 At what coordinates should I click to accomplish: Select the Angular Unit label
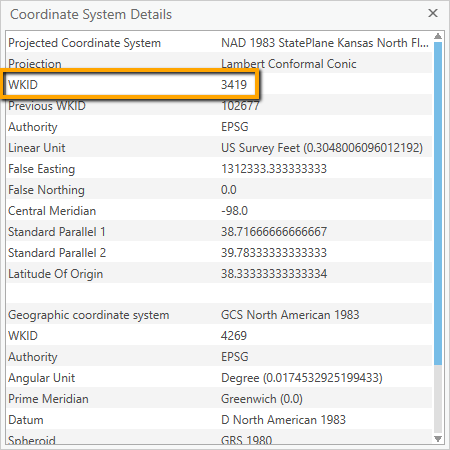click(42, 378)
